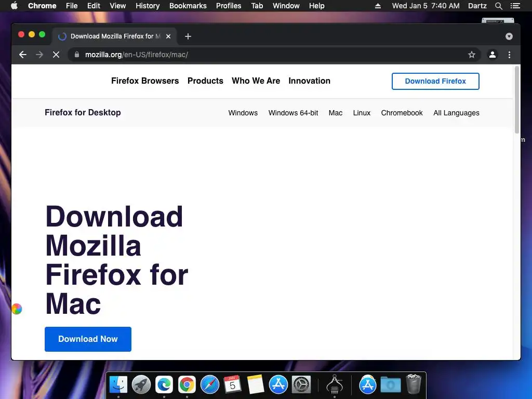Image resolution: width=532 pixels, height=399 pixels.
Task: Open the App Store stack beside Downloads folder
Action: tap(367, 385)
